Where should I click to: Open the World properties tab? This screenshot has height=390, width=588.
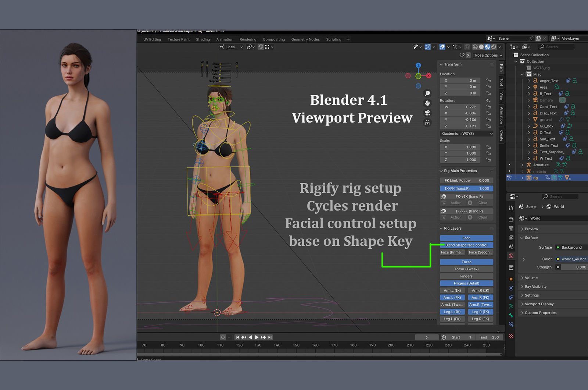(x=511, y=256)
